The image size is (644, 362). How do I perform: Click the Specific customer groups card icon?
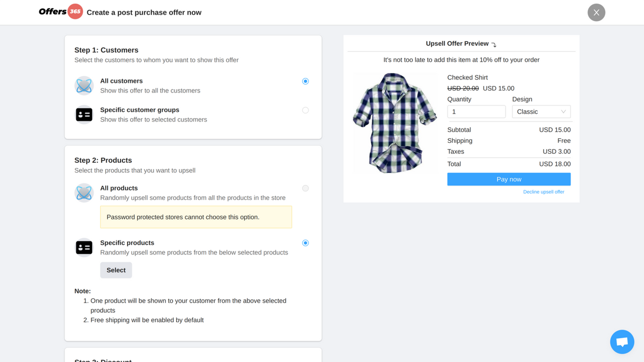[84, 114]
